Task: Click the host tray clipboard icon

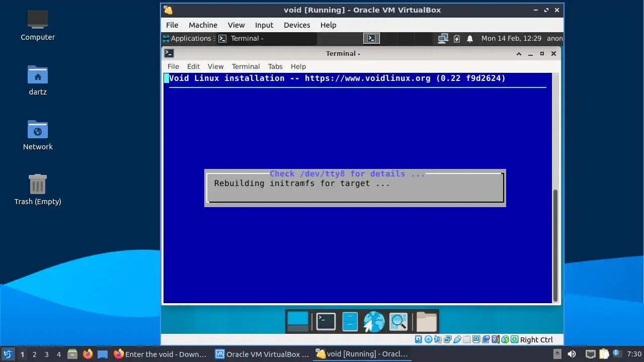Action: coord(604,354)
